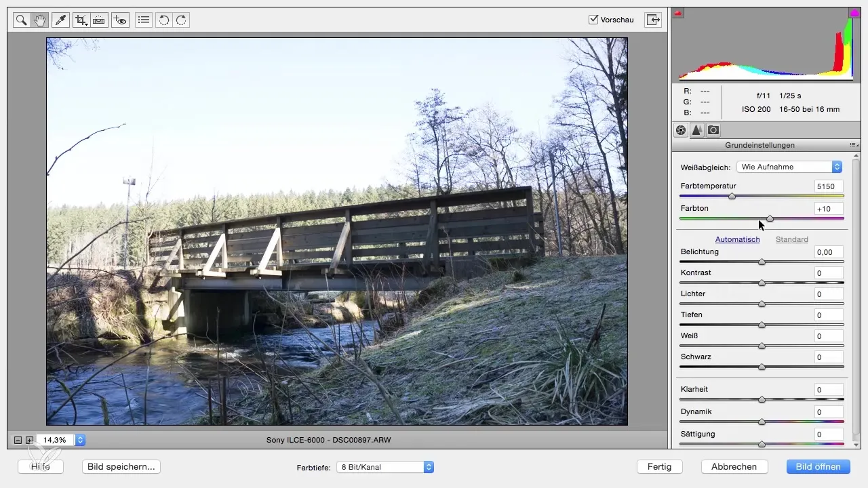Select the Hand tool
868x488 pixels.
pyautogui.click(x=39, y=20)
